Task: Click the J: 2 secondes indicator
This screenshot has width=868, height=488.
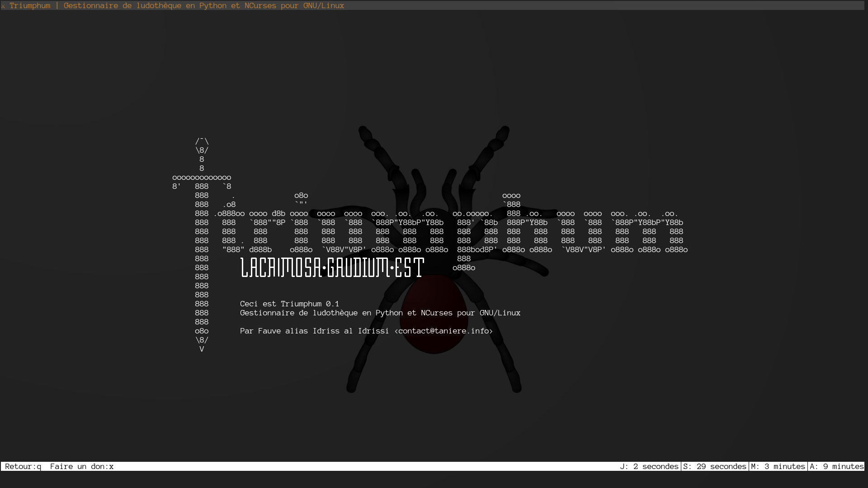Action: click(x=649, y=466)
